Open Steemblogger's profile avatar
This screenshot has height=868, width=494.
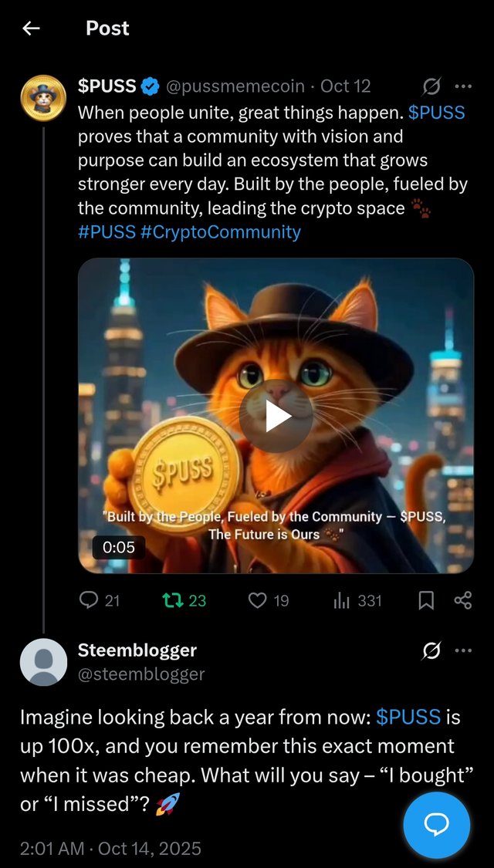[x=43, y=662]
